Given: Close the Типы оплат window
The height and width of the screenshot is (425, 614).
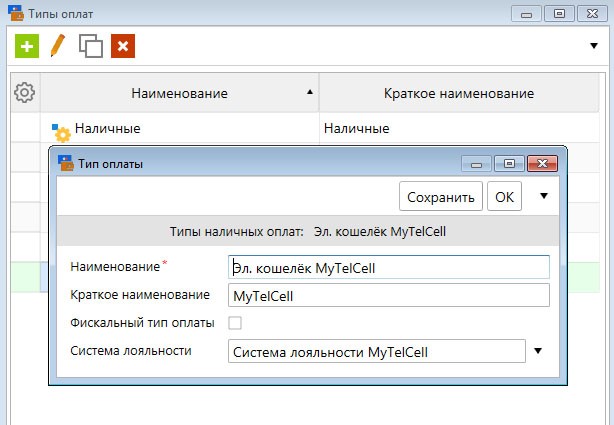Looking at the screenshot, I should [x=592, y=14].
